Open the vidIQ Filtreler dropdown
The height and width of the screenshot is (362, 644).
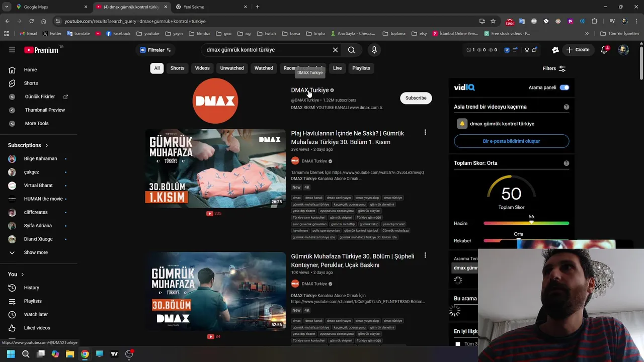click(155, 50)
